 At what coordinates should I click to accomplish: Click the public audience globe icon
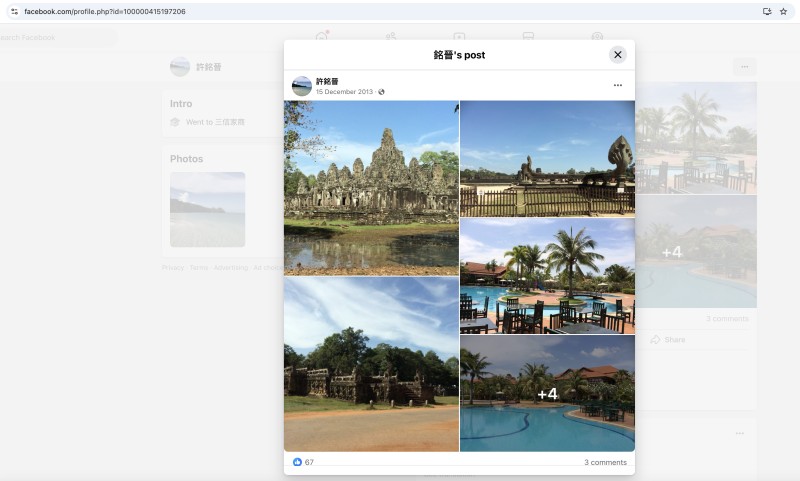point(381,92)
